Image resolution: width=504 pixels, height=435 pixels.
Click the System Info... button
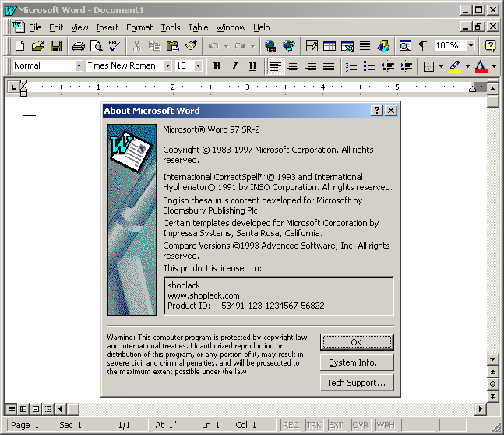(357, 362)
